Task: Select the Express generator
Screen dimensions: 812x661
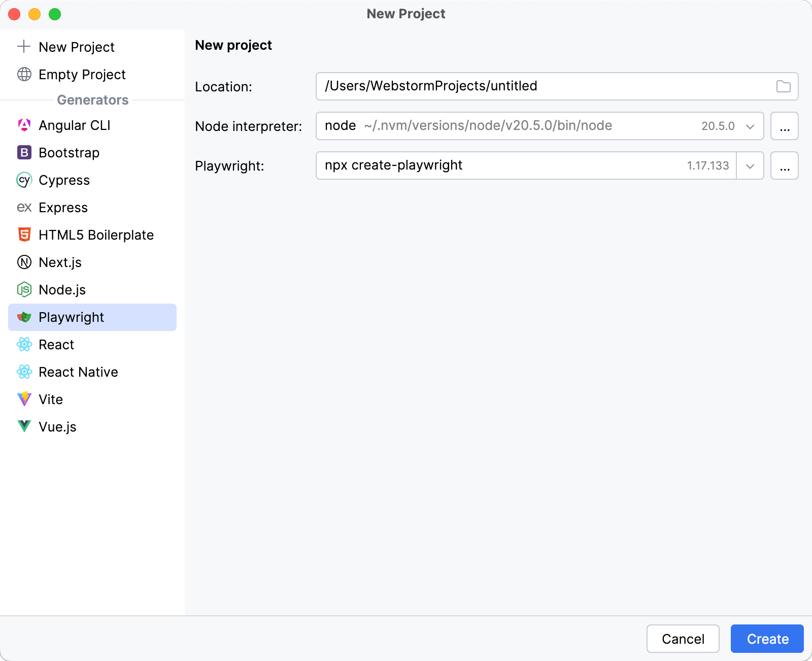Action: (x=63, y=208)
